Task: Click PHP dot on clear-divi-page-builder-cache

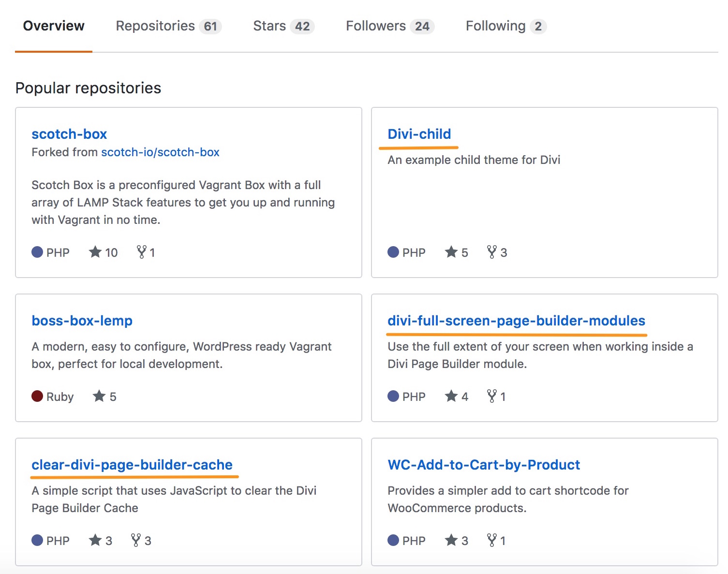Action: [x=37, y=540]
